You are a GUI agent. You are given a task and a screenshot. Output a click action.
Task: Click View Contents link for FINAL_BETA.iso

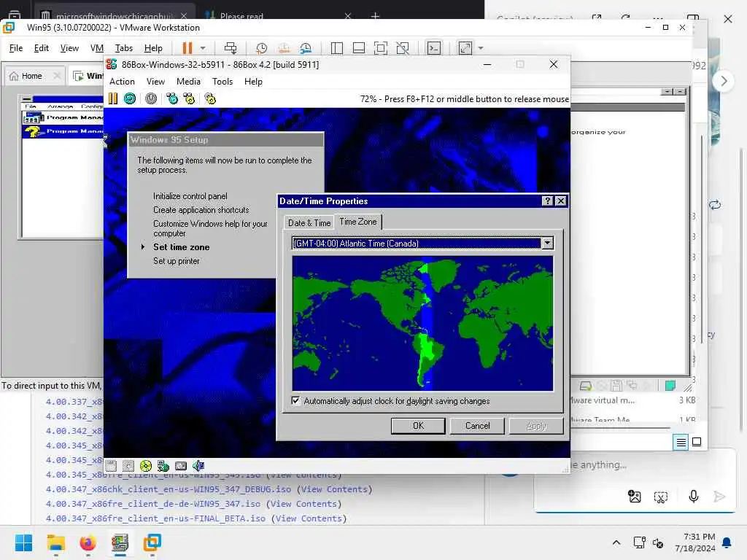pyautogui.click(x=309, y=518)
